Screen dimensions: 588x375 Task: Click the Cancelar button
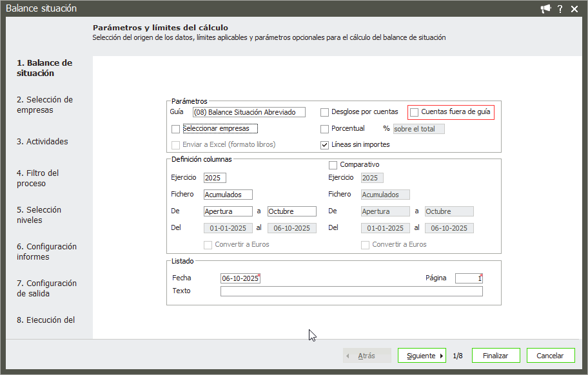click(x=550, y=356)
